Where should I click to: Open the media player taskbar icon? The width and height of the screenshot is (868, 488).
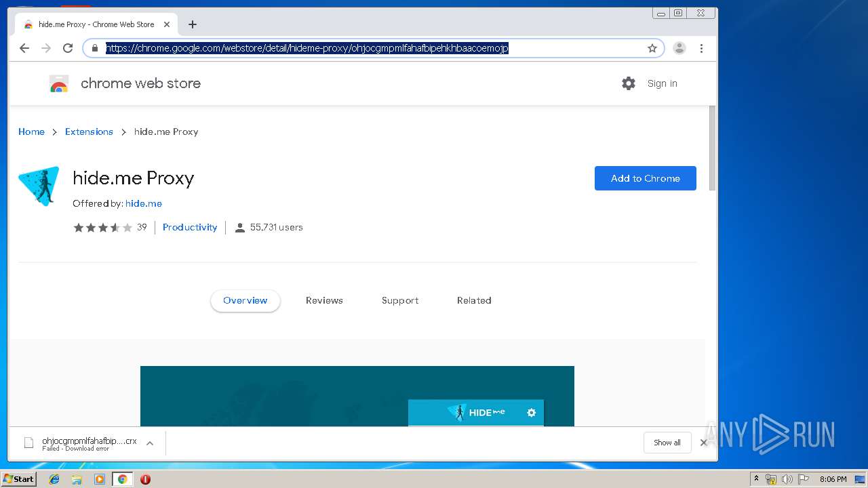(100, 479)
